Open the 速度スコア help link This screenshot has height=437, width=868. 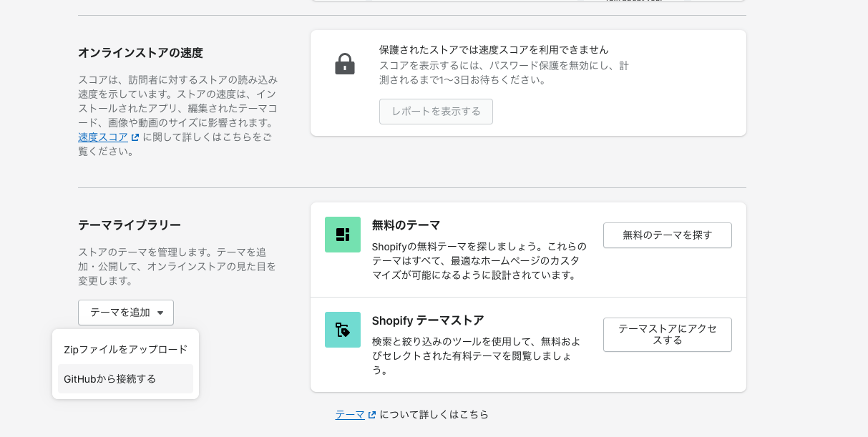[104, 137]
